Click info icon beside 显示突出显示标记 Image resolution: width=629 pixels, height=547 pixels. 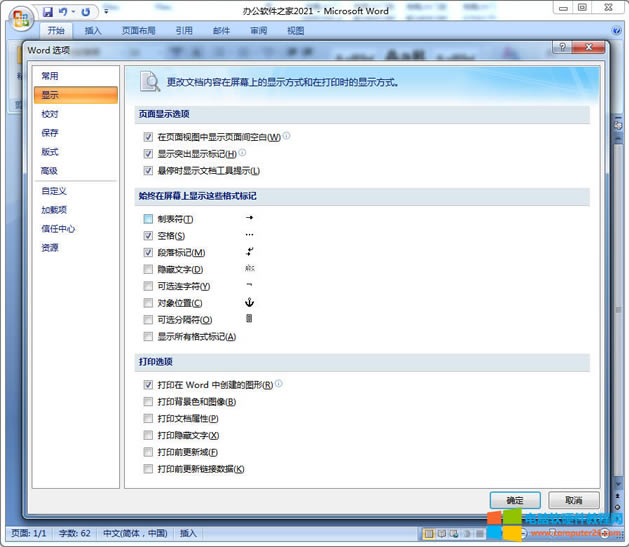[242, 153]
